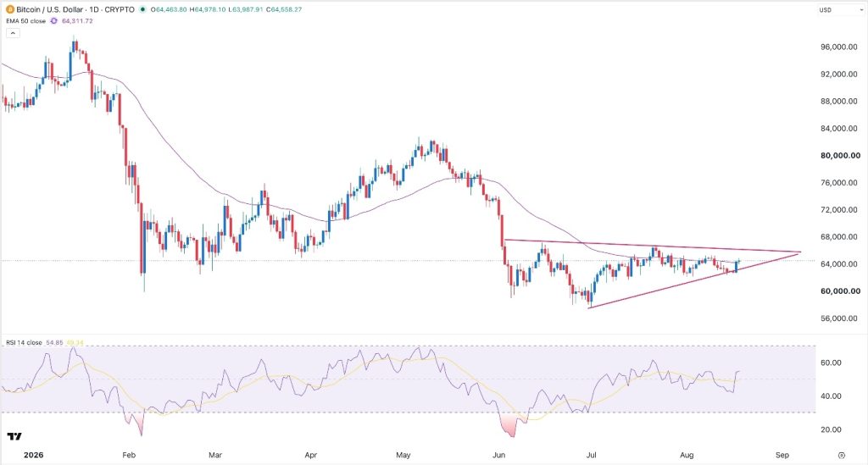Click the TradingView logo
The height and width of the screenshot is (465, 868).
coord(14,436)
